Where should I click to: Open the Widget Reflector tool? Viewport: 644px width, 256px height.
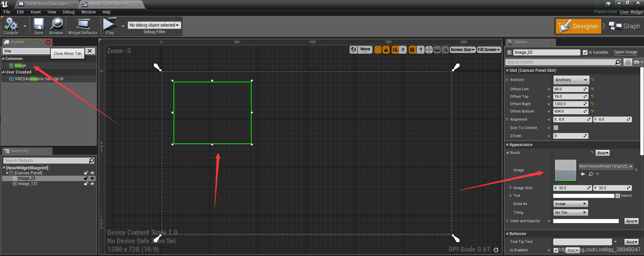83,26
